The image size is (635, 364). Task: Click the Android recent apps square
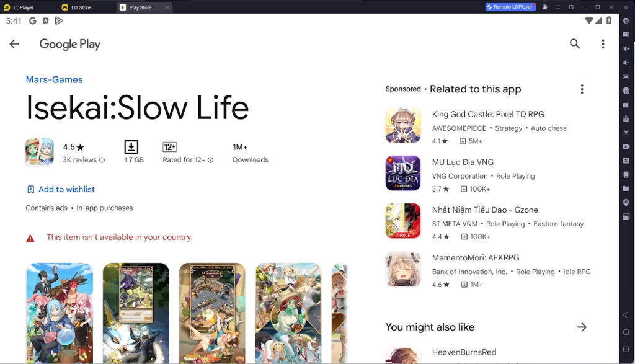click(x=626, y=349)
